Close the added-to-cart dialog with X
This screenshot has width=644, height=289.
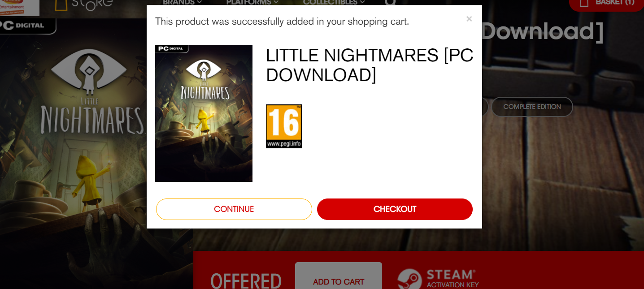[x=469, y=19]
